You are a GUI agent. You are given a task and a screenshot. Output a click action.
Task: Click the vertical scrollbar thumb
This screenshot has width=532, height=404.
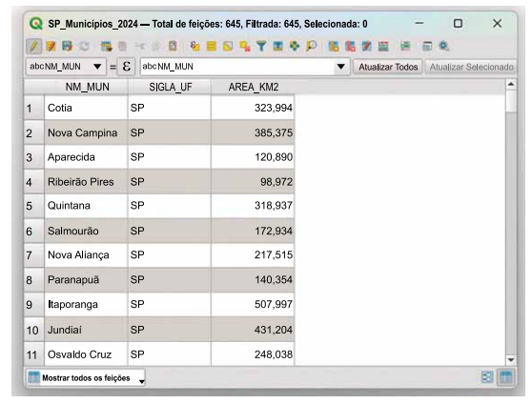coord(511,101)
